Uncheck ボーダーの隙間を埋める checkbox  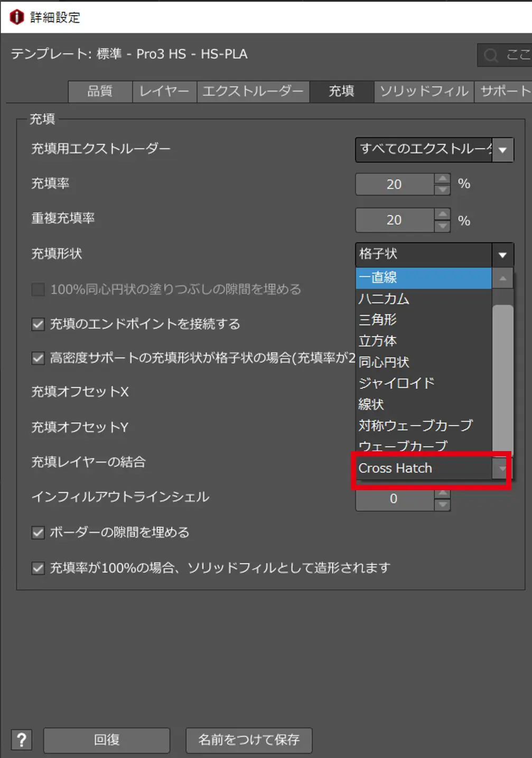pyautogui.click(x=38, y=532)
